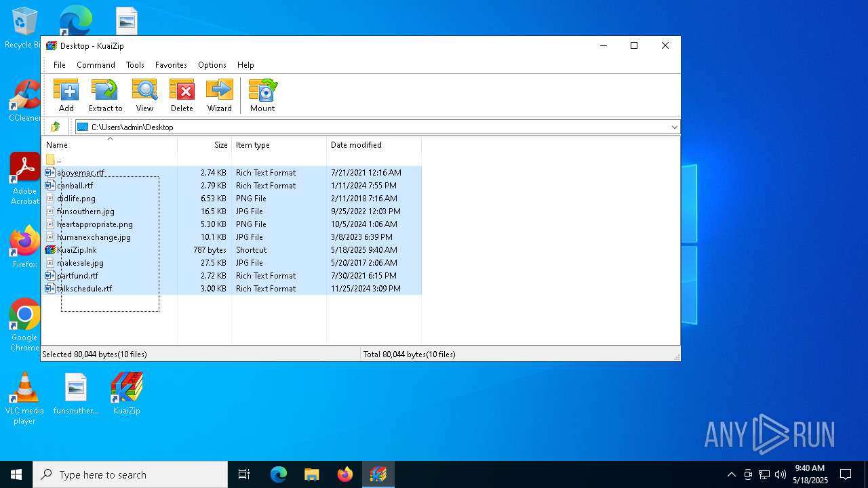Open network status tray icon
This screenshot has width=868, height=488.
coord(764,474)
